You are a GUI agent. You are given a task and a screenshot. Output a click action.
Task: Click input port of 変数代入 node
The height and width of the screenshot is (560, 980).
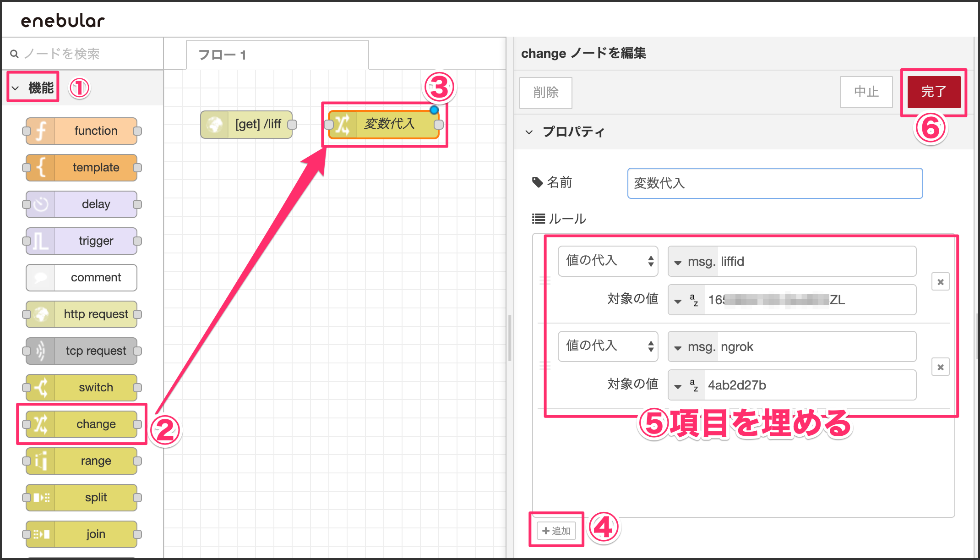coord(328,125)
